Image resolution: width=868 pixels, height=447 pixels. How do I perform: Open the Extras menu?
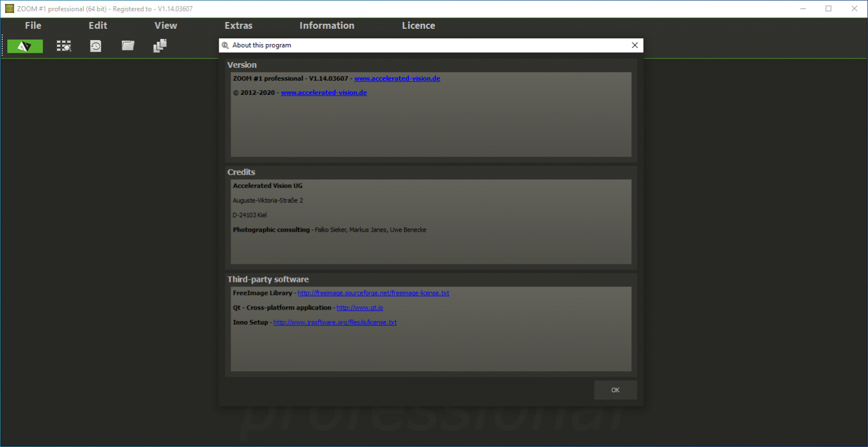[238, 25]
